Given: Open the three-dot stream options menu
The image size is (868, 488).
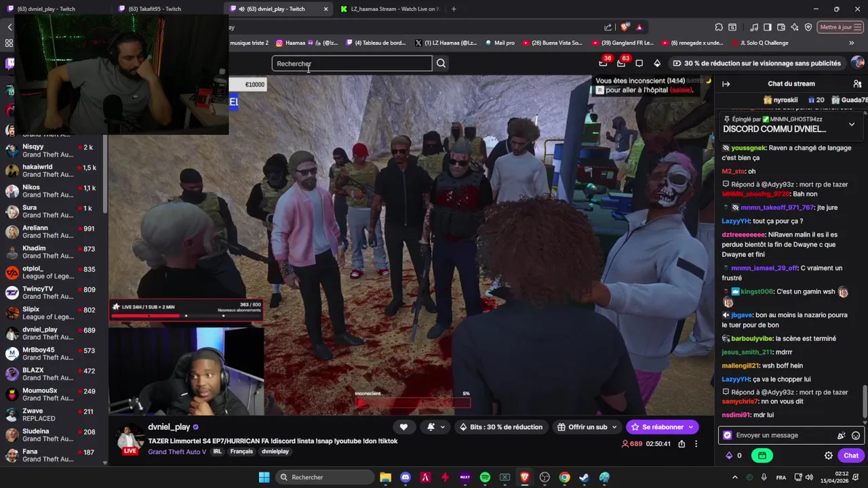Looking at the screenshot, I should 696,444.
